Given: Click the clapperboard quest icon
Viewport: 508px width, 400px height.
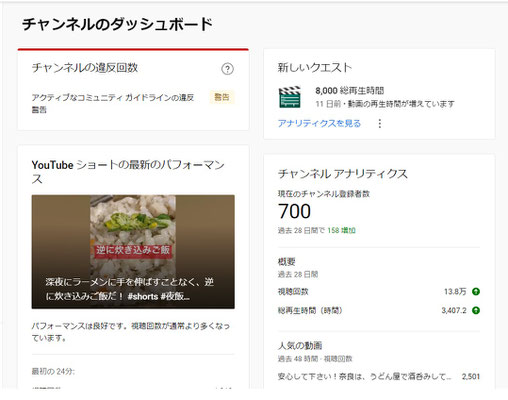Looking at the screenshot, I should point(290,97).
